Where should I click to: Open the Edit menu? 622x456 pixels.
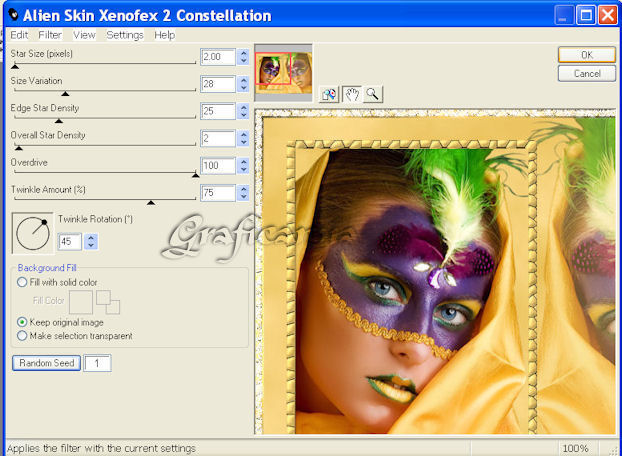click(19, 35)
